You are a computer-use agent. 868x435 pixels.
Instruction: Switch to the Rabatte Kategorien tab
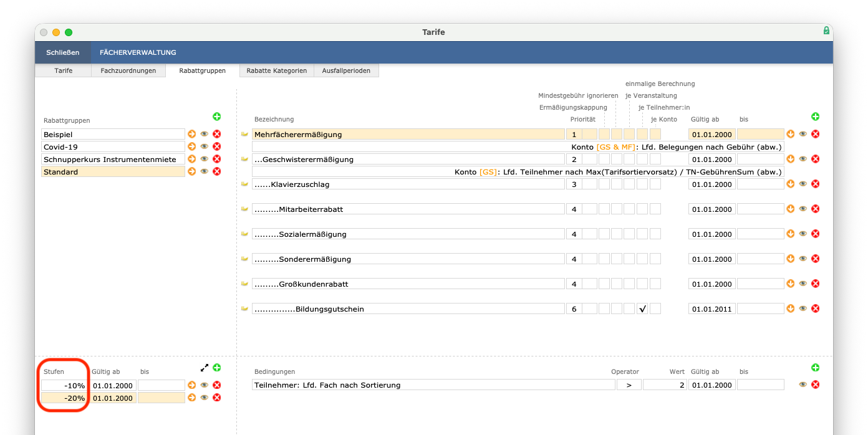click(x=276, y=70)
